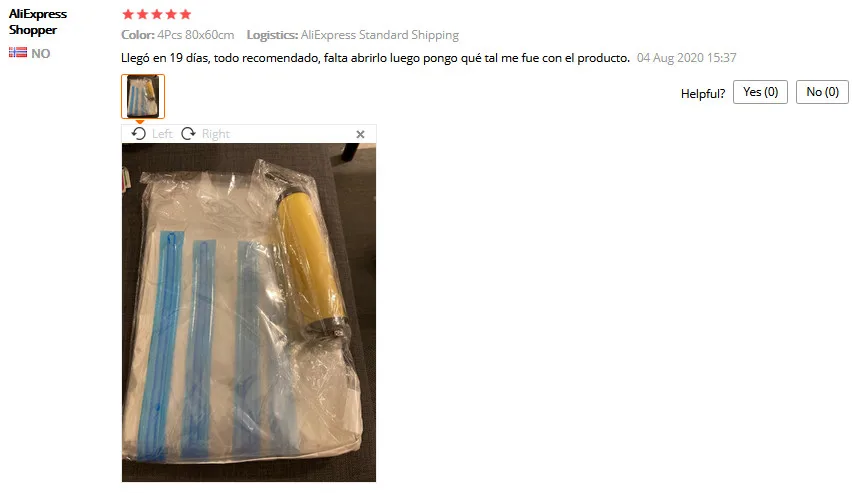The height and width of the screenshot is (493, 852).
Task: Click the AliExpress Shopper reviewer name
Action: [x=38, y=22]
